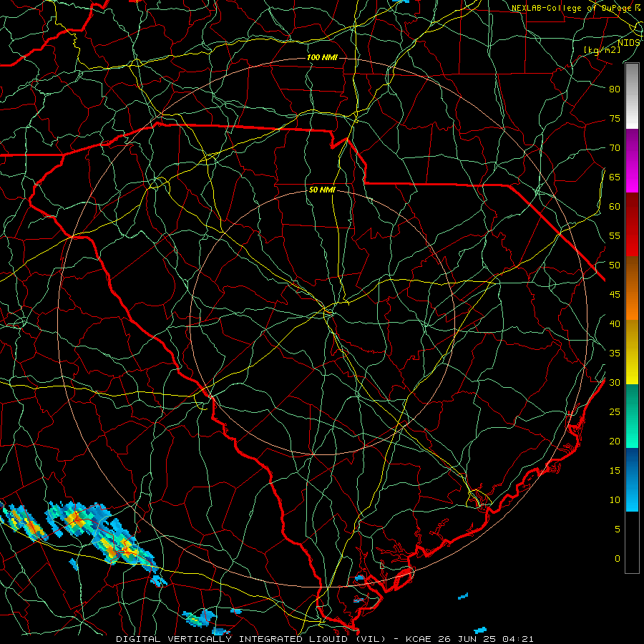Viewport: 644px width, 644px height.
Task: Click the 40 value on the scale
Action: tap(615, 323)
